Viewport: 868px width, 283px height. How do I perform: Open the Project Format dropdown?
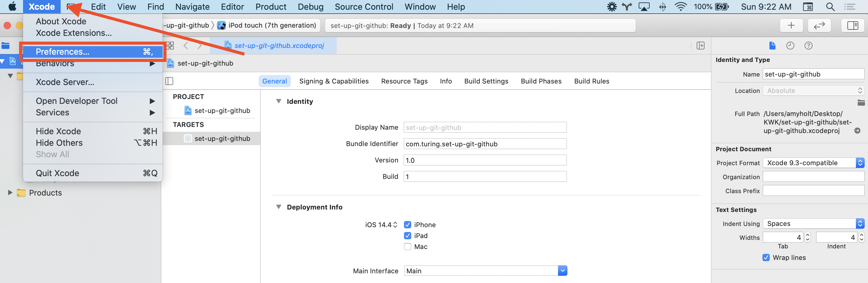coord(813,162)
